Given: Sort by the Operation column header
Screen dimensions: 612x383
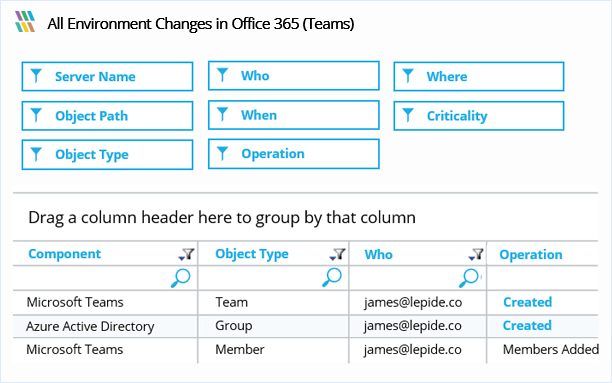Looking at the screenshot, I should [x=531, y=255].
